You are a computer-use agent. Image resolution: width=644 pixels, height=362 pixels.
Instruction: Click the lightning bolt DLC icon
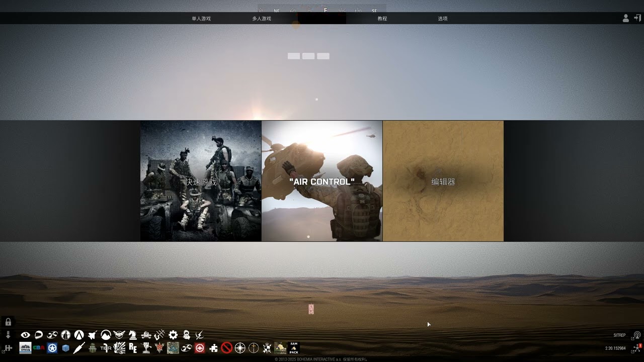pos(200,335)
